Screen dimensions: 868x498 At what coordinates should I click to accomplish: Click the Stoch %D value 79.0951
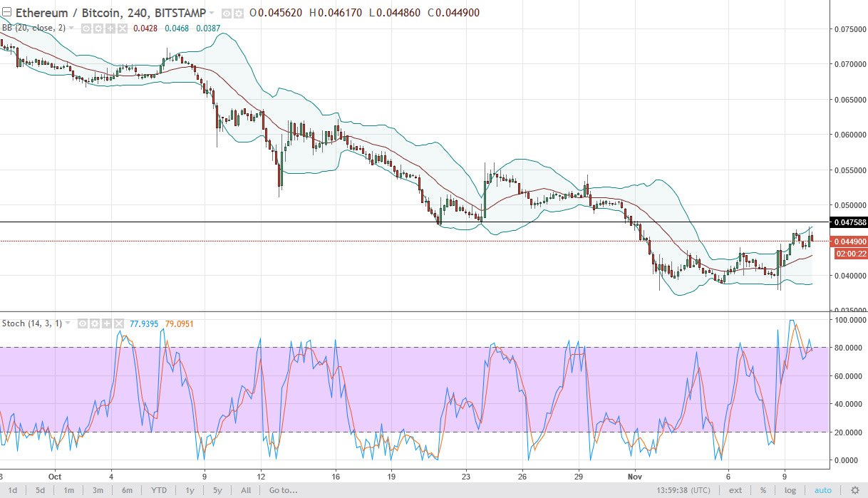click(180, 323)
